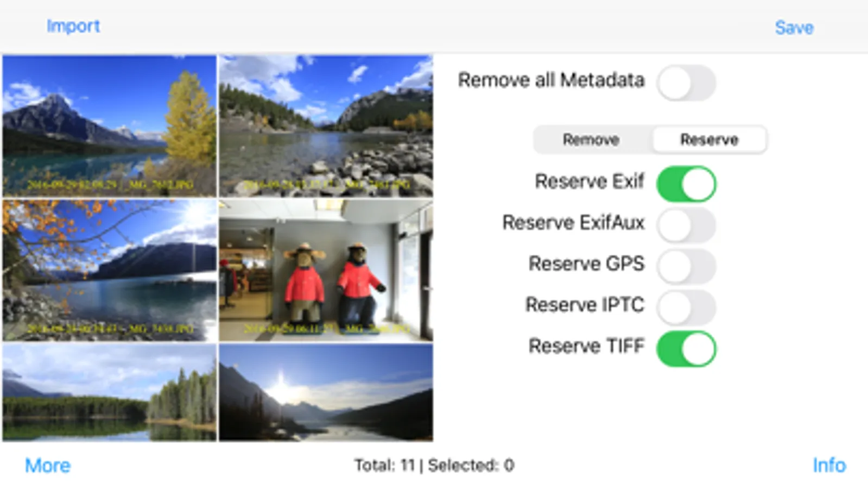This screenshot has width=868, height=489.
Task: Open the More menu
Action: [48, 466]
